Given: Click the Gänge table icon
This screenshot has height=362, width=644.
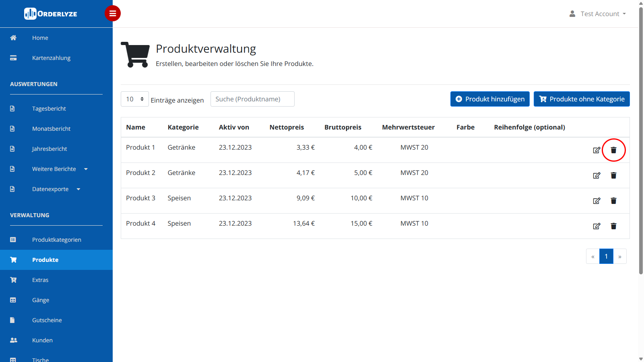Looking at the screenshot, I should pyautogui.click(x=13, y=300).
